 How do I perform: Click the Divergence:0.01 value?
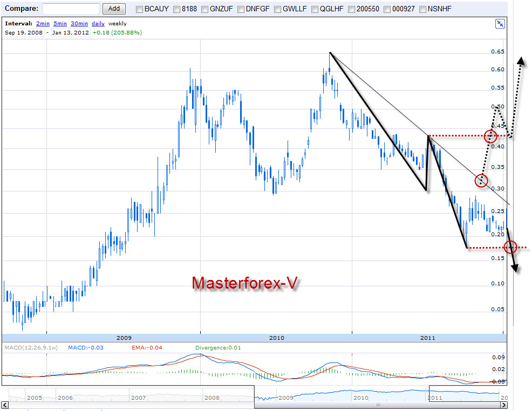click(218, 347)
